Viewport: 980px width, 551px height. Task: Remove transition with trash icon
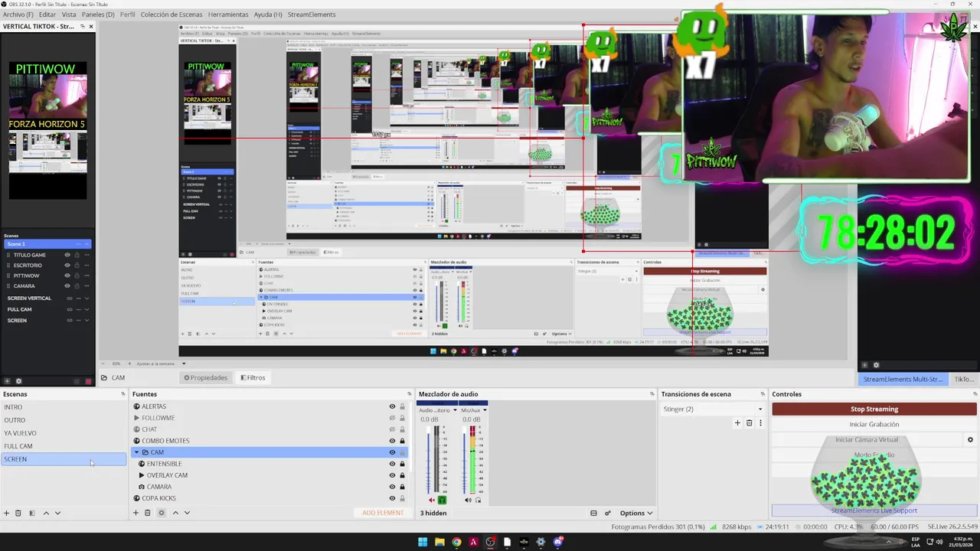(x=750, y=422)
